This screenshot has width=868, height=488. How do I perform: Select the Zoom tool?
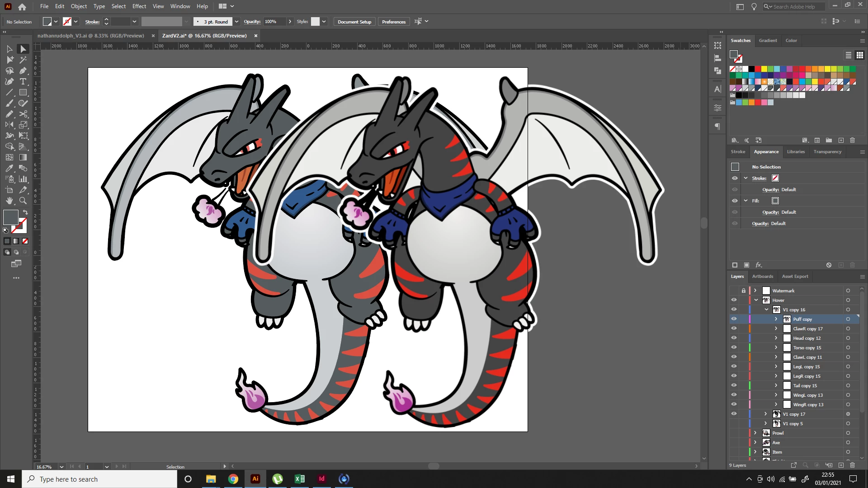23,201
